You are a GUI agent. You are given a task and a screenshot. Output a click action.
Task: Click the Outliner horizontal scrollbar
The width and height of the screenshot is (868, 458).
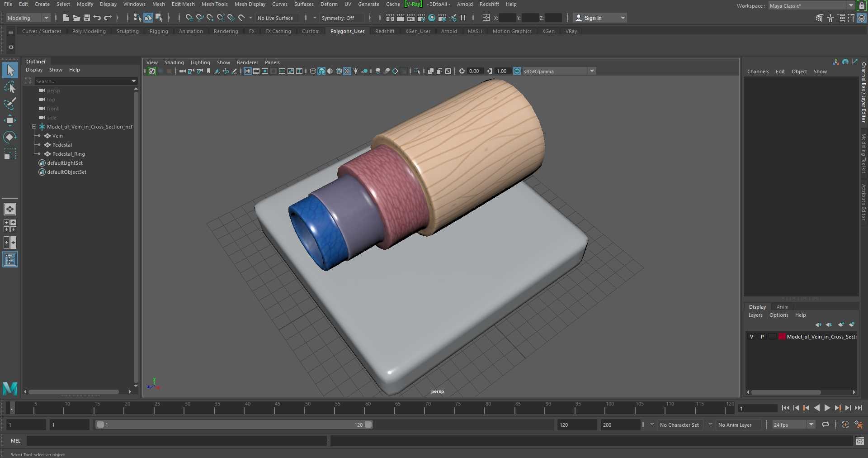pyautogui.click(x=74, y=392)
